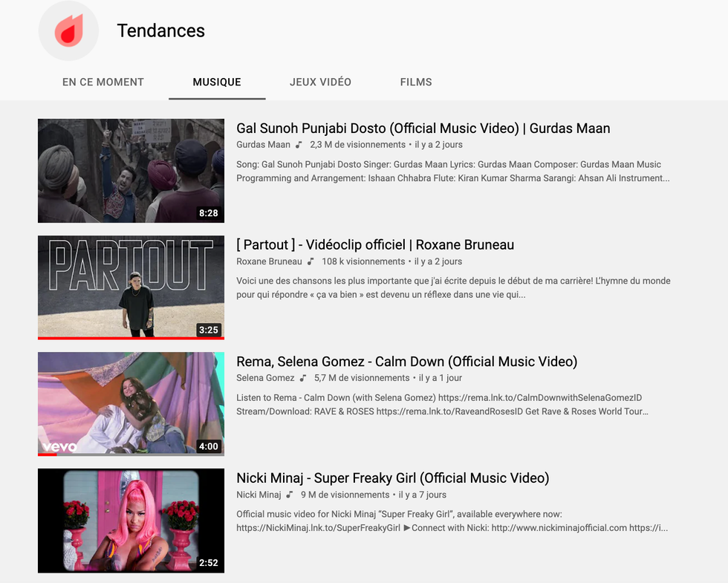Select the MUSIQUE tab
The width and height of the screenshot is (728, 583).
tap(216, 82)
